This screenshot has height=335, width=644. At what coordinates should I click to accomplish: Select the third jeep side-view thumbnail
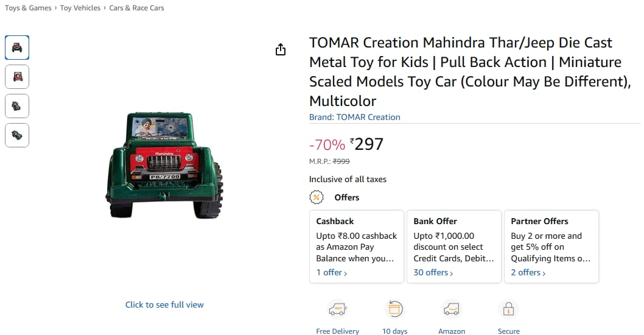click(x=17, y=106)
